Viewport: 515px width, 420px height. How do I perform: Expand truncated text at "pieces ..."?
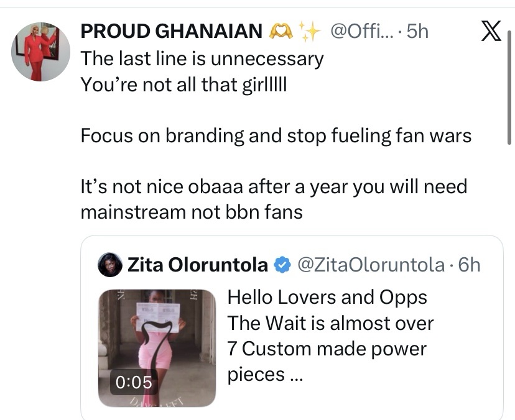pyautogui.click(x=264, y=375)
